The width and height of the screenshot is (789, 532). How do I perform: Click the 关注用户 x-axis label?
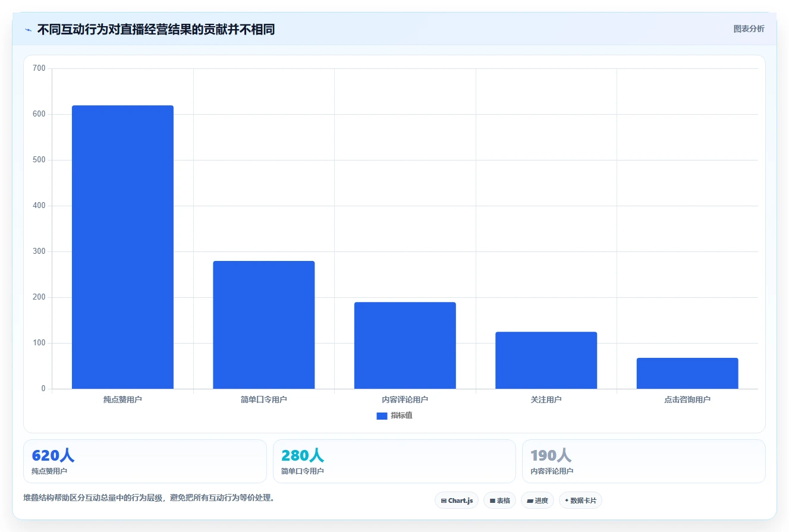(x=546, y=399)
